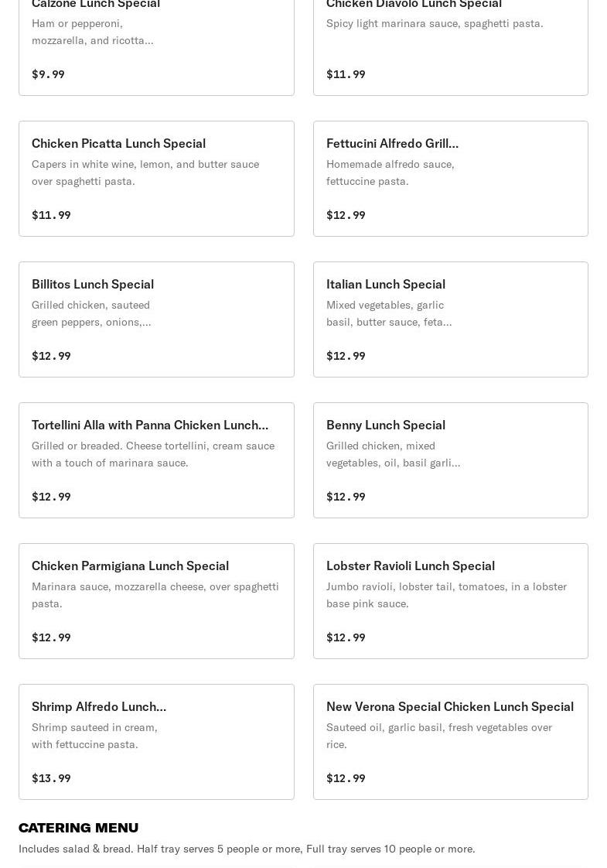
Task: Select the Italian Lunch Special item
Action: (x=450, y=319)
